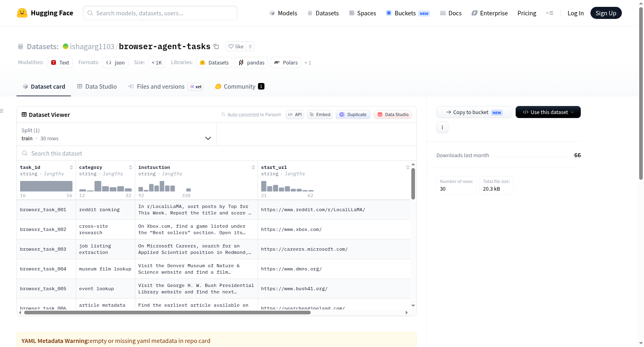
Task: Select the museum film lookup cell
Action: point(105,269)
